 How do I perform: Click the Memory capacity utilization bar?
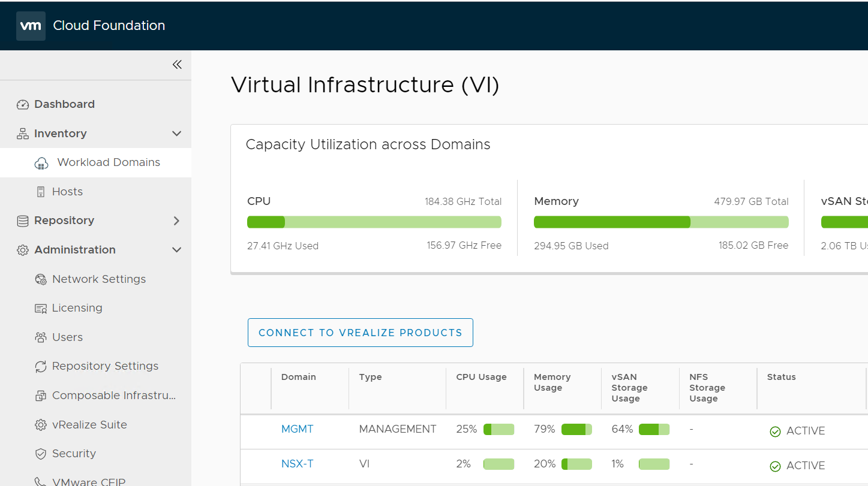coord(661,222)
